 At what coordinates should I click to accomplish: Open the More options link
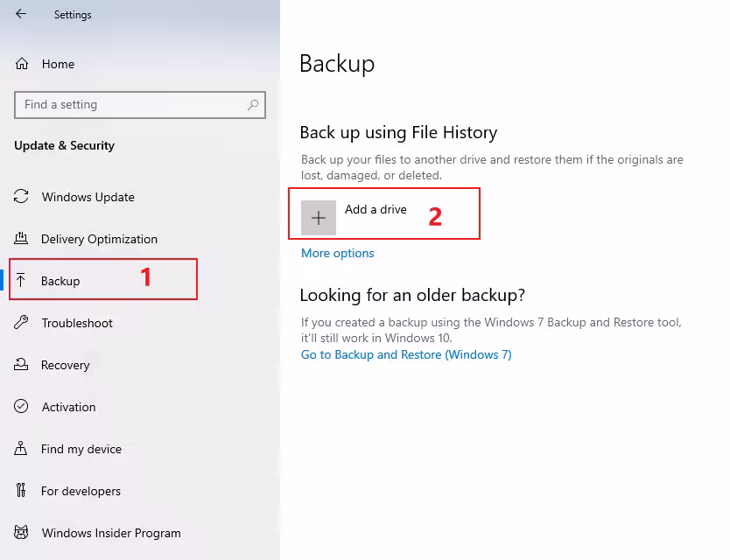[x=337, y=253]
